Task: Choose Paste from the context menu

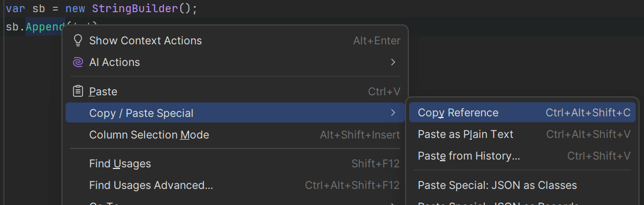Action: [235, 91]
